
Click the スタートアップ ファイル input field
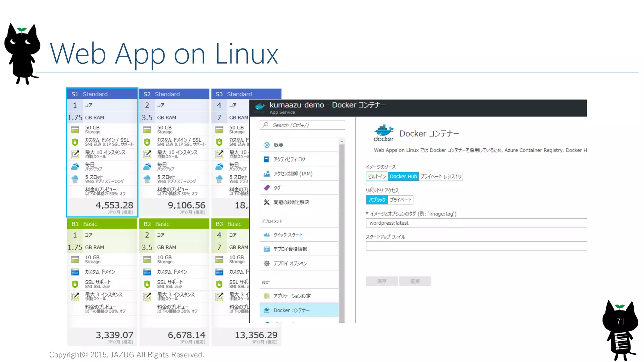[x=476, y=246]
